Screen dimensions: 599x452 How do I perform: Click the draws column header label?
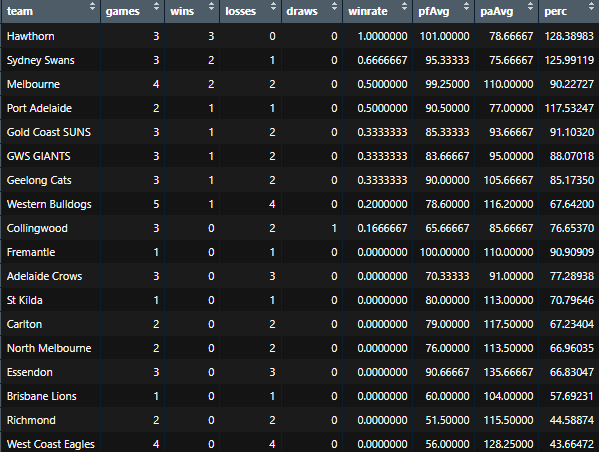(302, 11)
